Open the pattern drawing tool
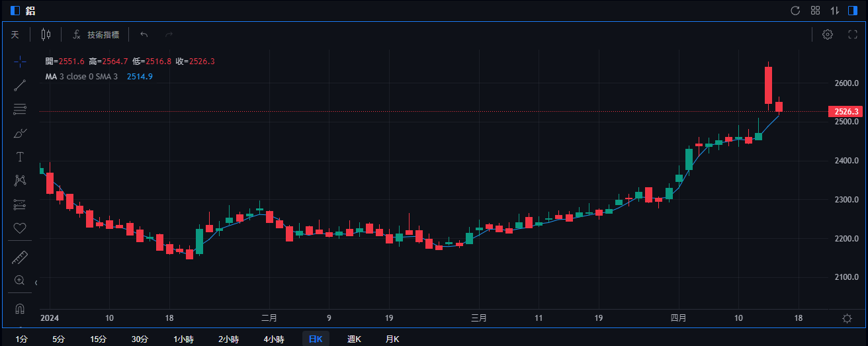The width and height of the screenshot is (868, 346). pyautogui.click(x=20, y=181)
